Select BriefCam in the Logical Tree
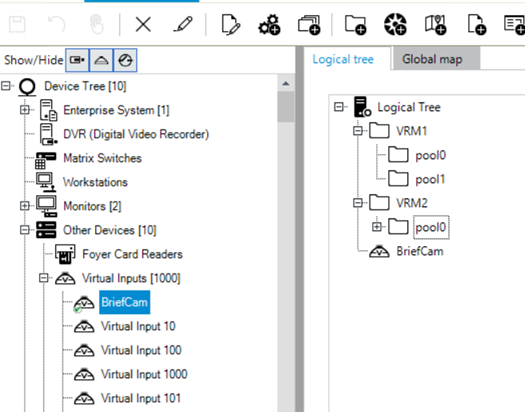The image size is (525, 412). tap(420, 251)
